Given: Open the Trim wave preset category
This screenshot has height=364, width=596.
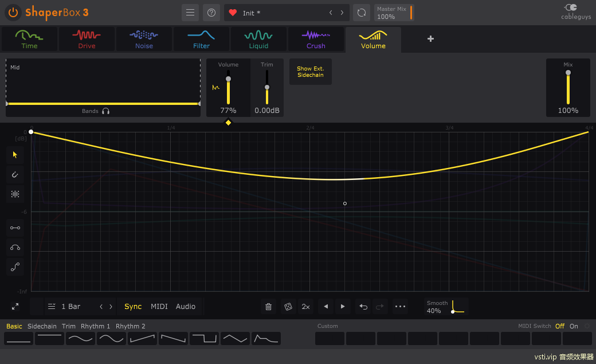Looking at the screenshot, I should coord(68,326).
